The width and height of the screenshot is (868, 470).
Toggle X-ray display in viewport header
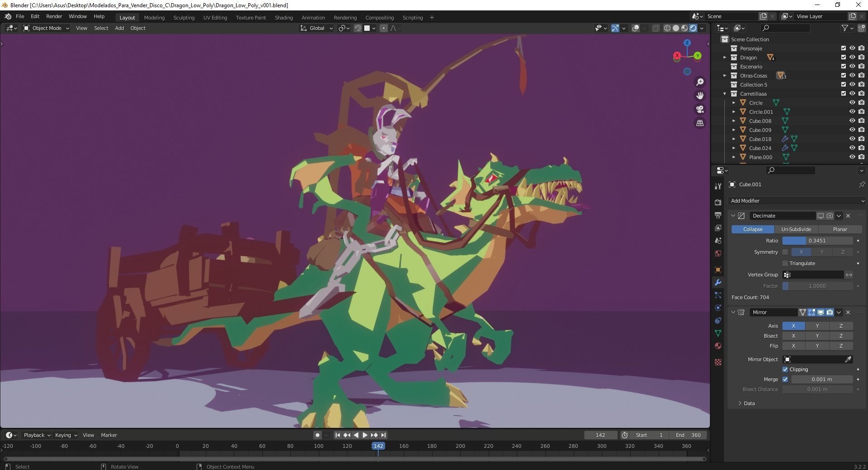pyautogui.click(x=656, y=28)
